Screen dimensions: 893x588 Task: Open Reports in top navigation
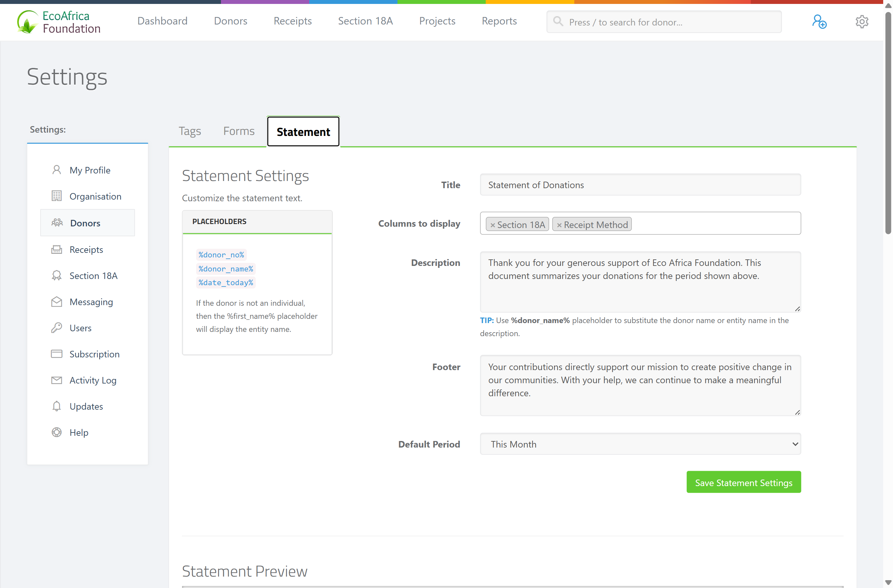pos(499,21)
